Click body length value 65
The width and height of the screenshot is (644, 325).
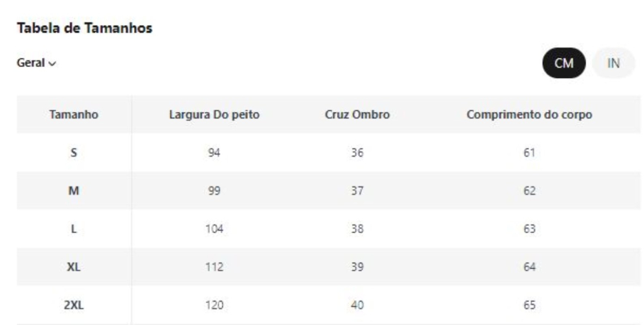click(x=529, y=305)
